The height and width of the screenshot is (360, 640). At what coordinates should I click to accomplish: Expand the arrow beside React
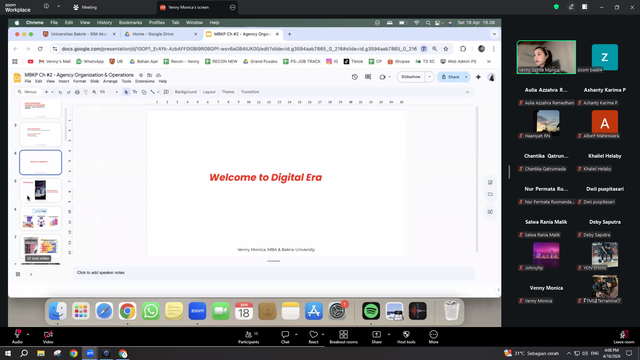tap(323, 334)
